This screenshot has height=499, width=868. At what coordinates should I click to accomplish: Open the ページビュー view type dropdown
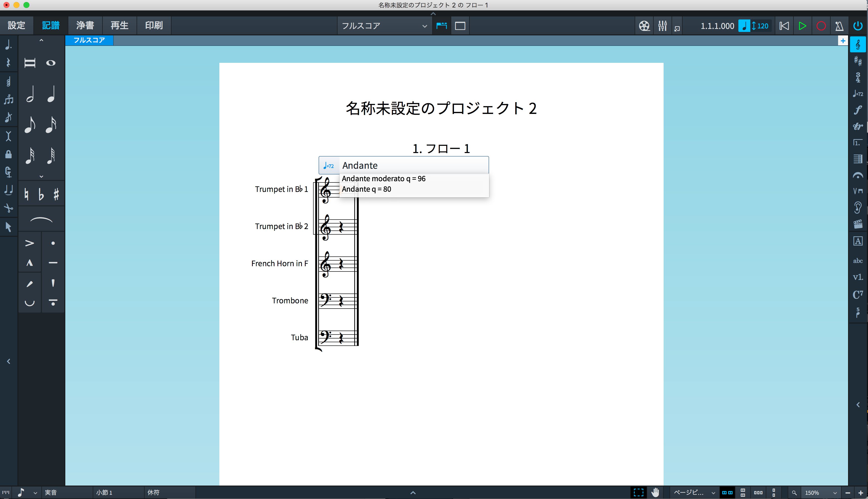[694, 493]
